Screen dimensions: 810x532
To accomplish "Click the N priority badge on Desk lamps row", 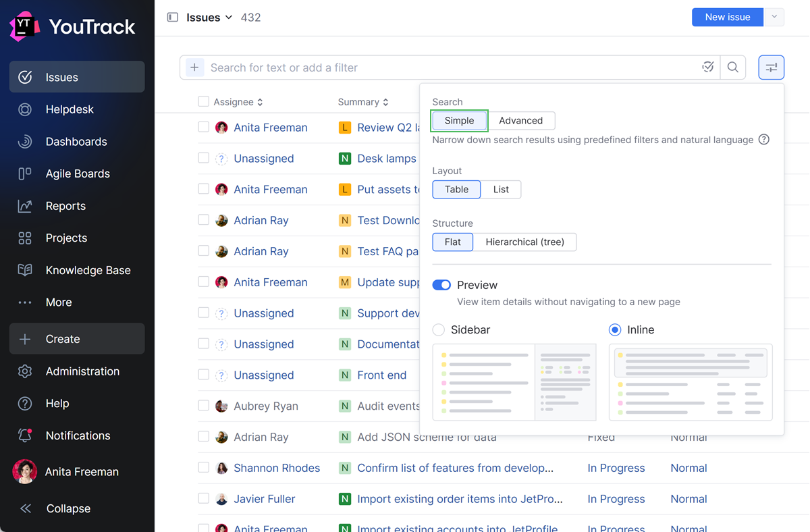I will [x=345, y=159].
